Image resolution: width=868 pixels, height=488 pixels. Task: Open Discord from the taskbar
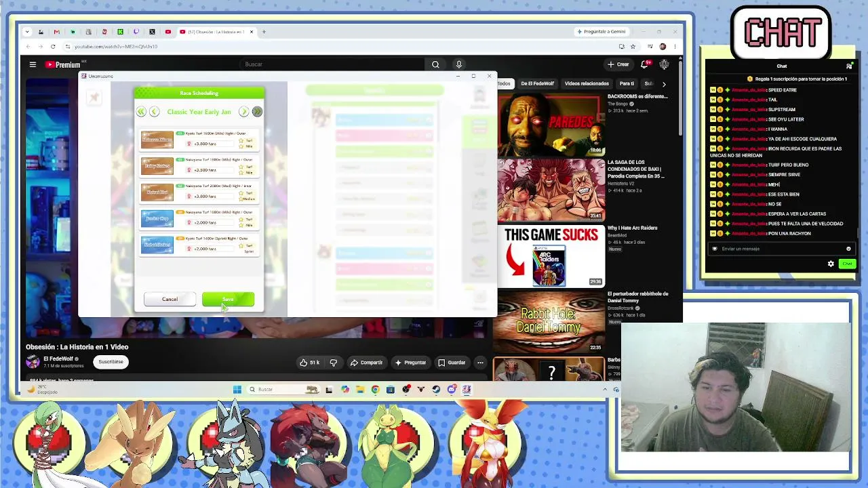452,390
